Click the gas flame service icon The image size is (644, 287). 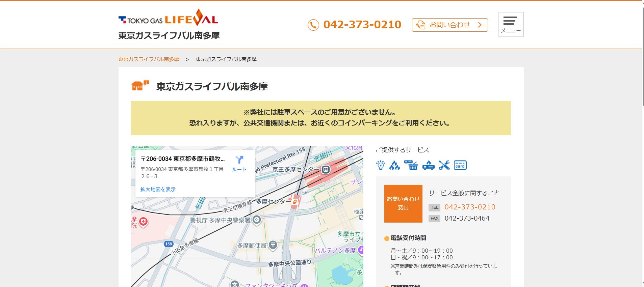click(394, 165)
